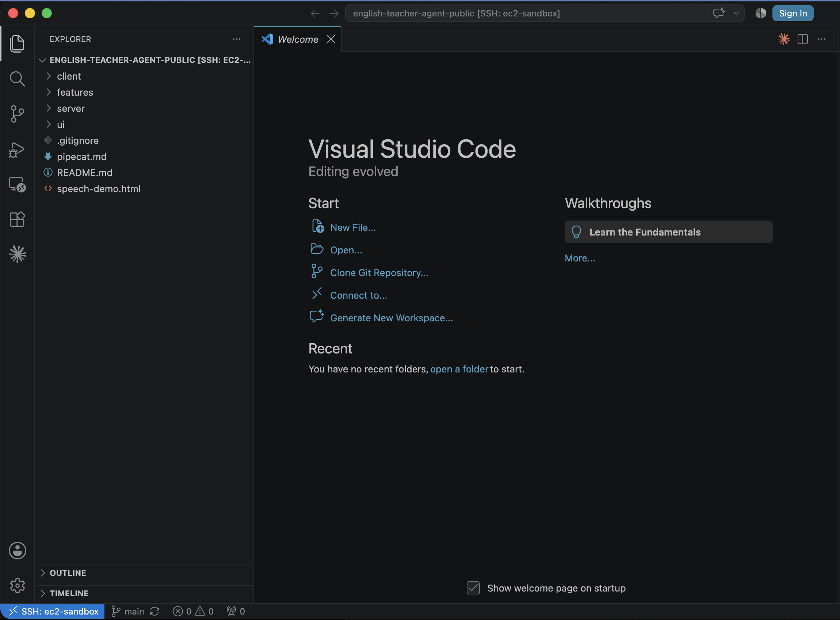Viewport: 840px width, 620px height.
Task: Expand the ui folder
Action: pos(145,125)
